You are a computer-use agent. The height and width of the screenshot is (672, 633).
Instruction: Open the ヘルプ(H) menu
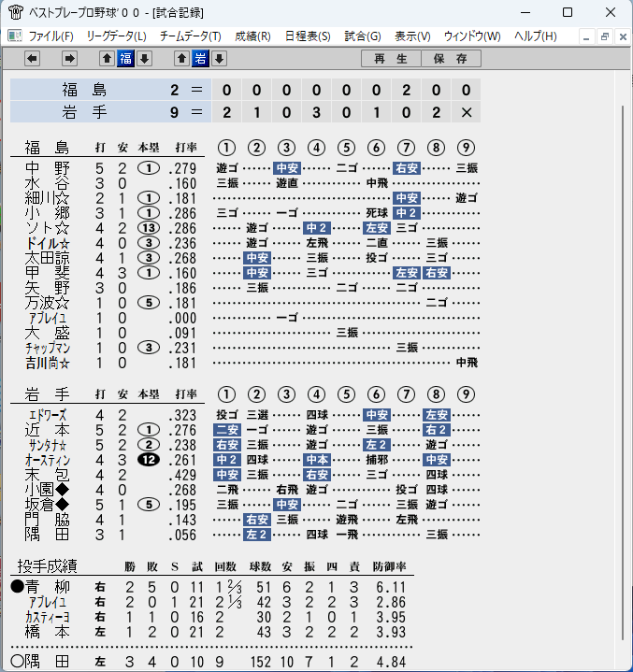(x=535, y=36)
